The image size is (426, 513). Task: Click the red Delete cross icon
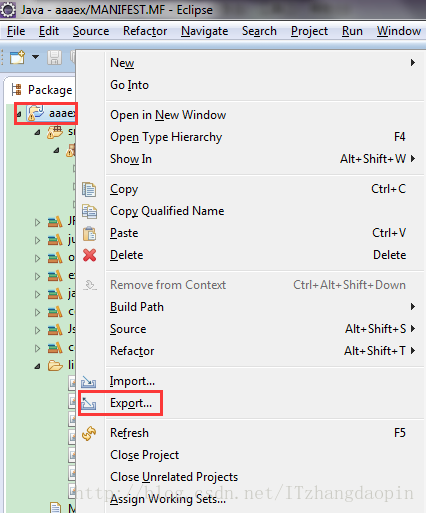89,255
